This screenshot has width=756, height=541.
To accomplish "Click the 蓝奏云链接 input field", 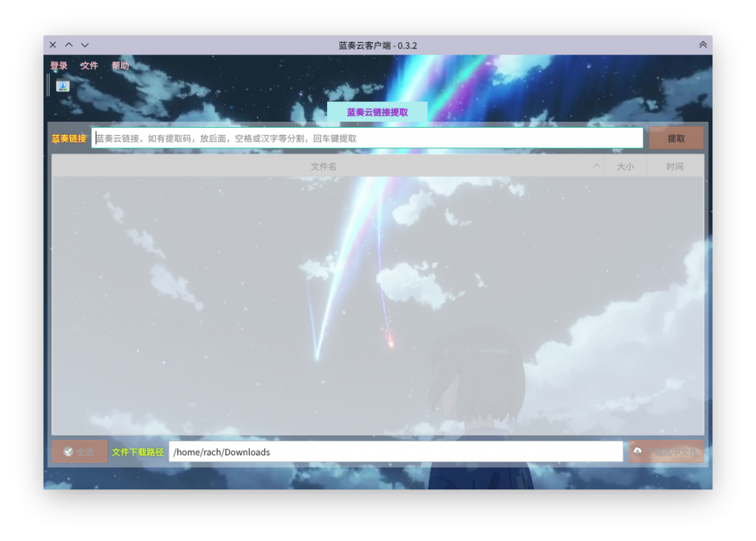I will [367, 138].
